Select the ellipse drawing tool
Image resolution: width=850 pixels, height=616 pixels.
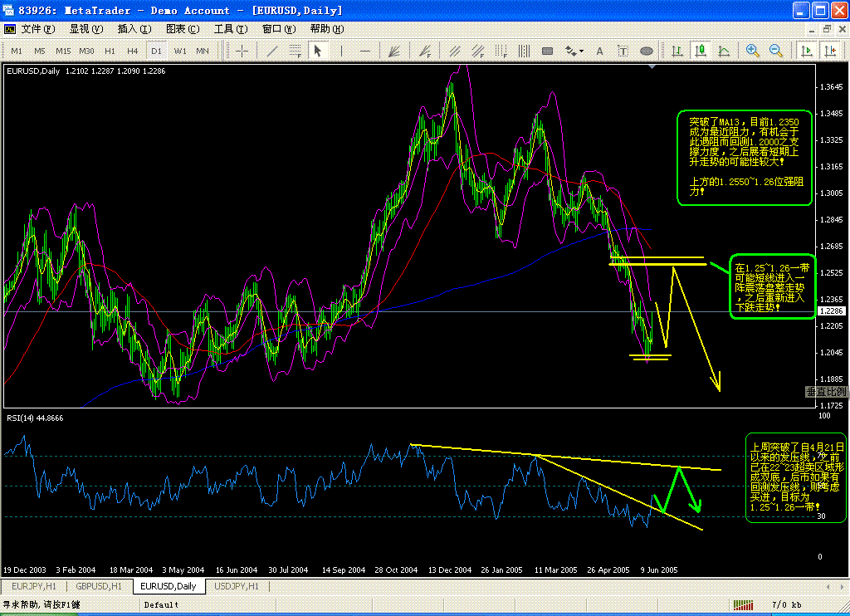(646, 51)
